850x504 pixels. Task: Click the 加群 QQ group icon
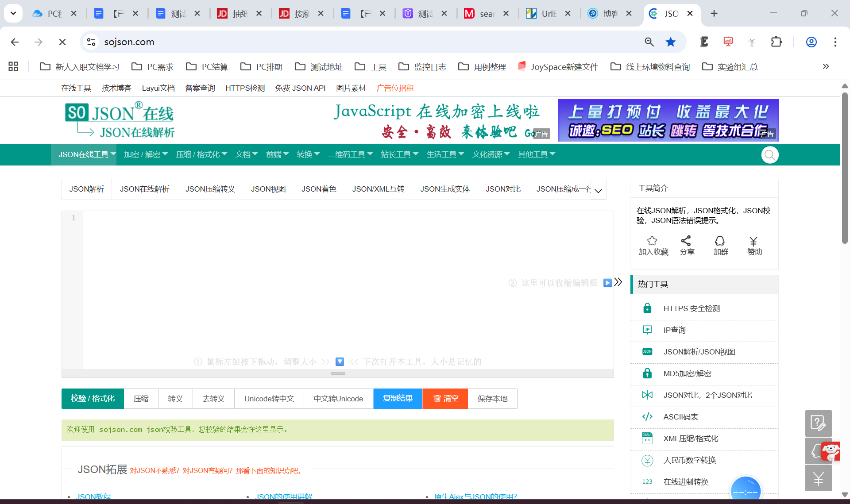[720, 241]
